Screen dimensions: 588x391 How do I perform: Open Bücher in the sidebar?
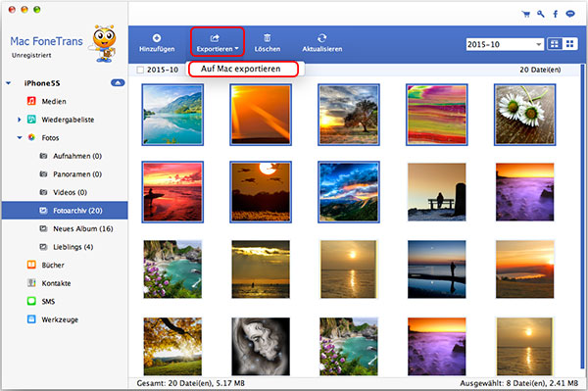(x=53, y=265)
